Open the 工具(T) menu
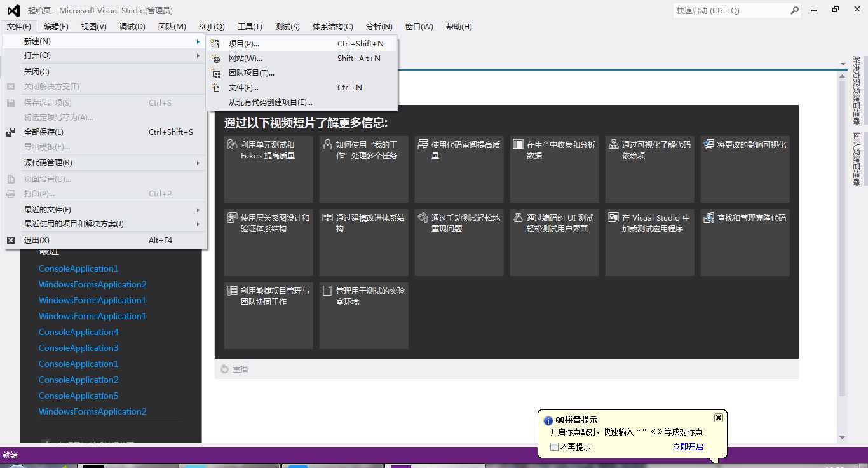This screenshot has width=868, height=468. pyautogui.click(x=250, y=26)
